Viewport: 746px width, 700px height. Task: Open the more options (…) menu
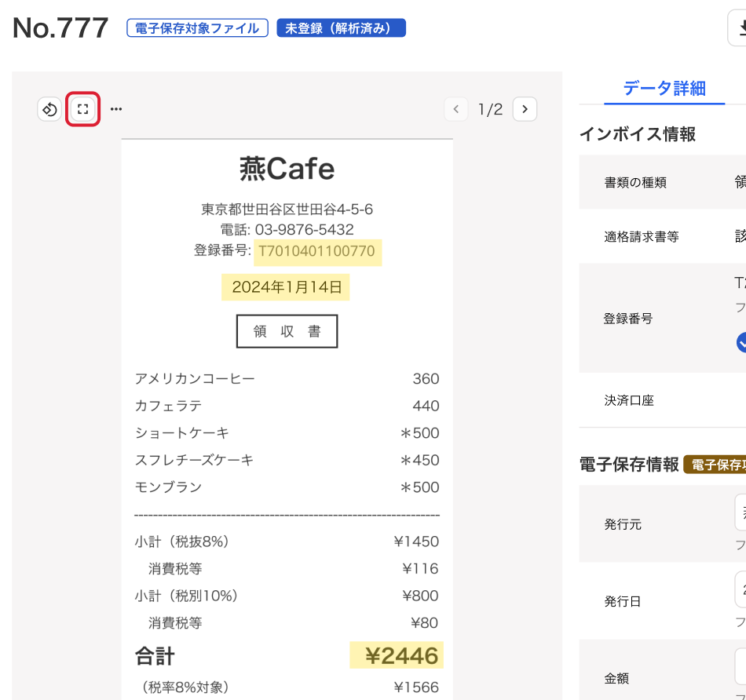pos(115,109)
